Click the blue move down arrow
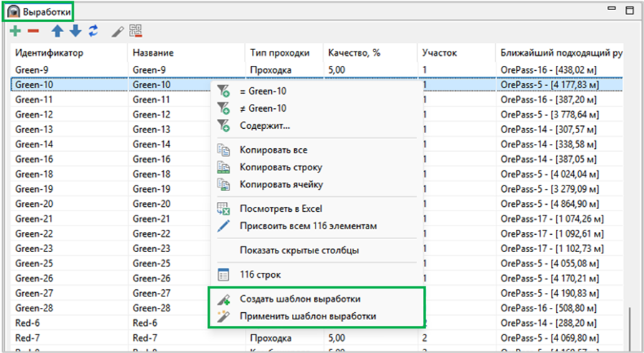This screenshot has width=644, height=353. click(76, 31)
